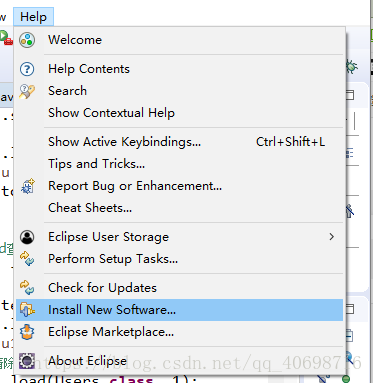This screenshot has width=373, height=383.
Task: Click the run icon at top left
Action: coord(5,37)
